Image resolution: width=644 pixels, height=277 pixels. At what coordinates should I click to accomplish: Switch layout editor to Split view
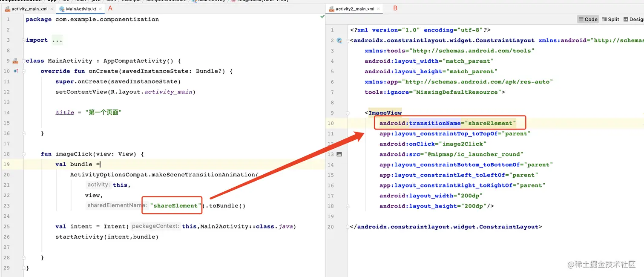tap(611, 19)
